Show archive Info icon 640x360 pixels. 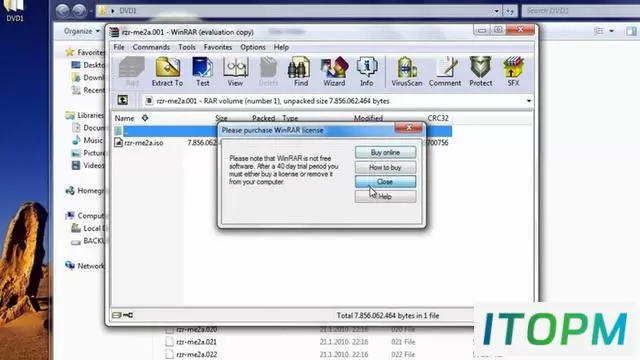point(367,72)
